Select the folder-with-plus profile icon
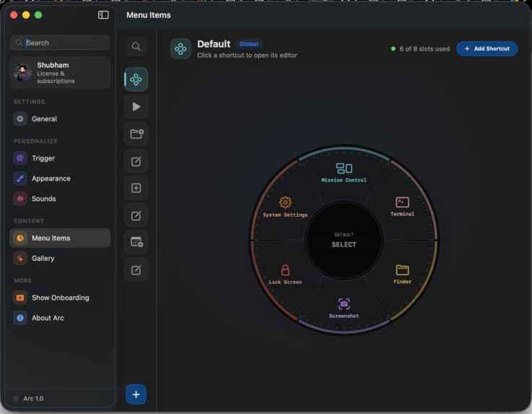 (x=136, y=134)
